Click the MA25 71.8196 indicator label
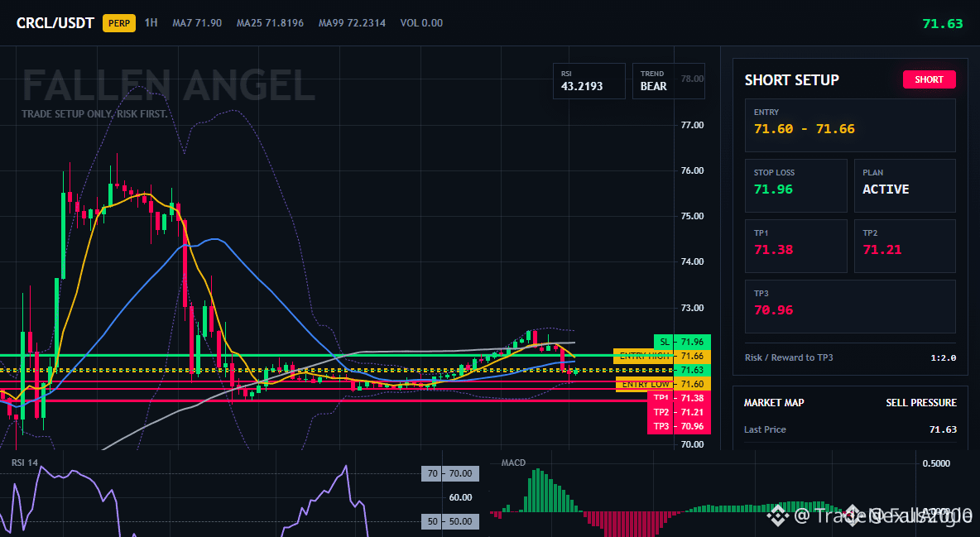980x537 pixels. (x=270, y=23)
